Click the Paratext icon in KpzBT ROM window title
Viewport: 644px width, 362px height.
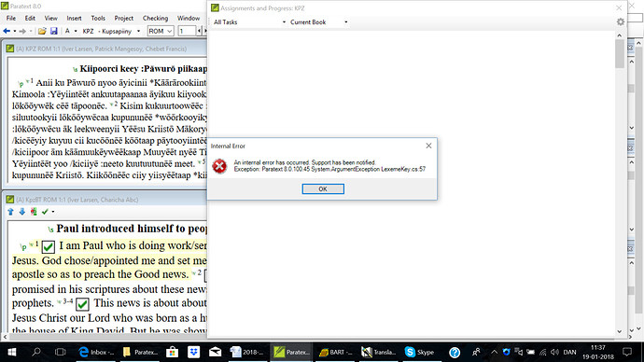click(x=10, y=200)
